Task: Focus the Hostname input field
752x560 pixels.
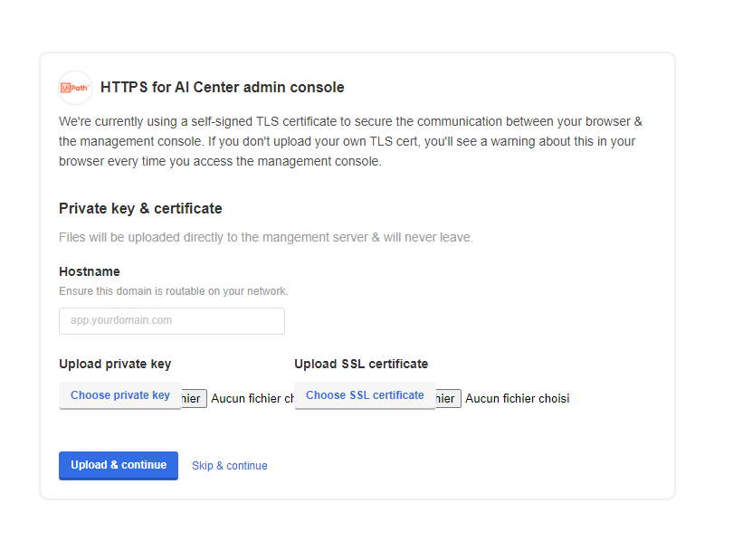Action: [x=172, y=321]
